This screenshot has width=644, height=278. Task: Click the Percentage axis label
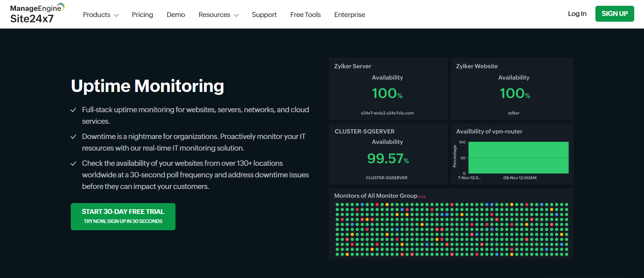click(x=455, y=156)
